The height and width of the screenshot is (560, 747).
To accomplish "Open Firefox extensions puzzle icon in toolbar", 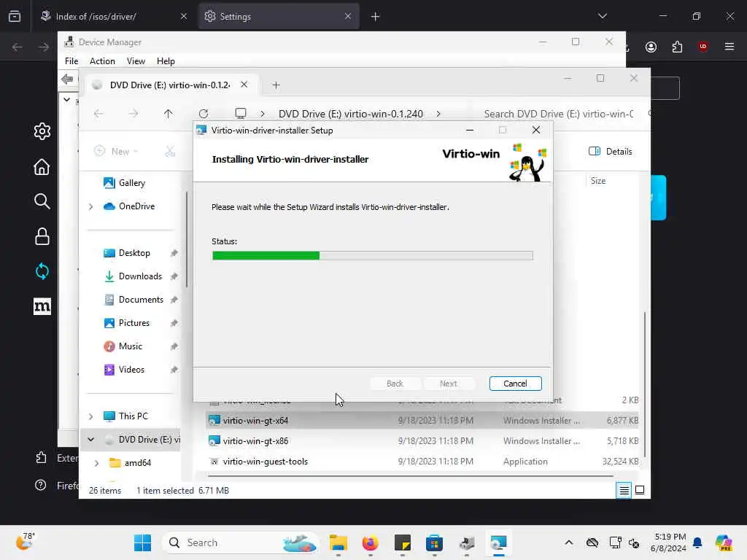I will [x=677, y=47].
